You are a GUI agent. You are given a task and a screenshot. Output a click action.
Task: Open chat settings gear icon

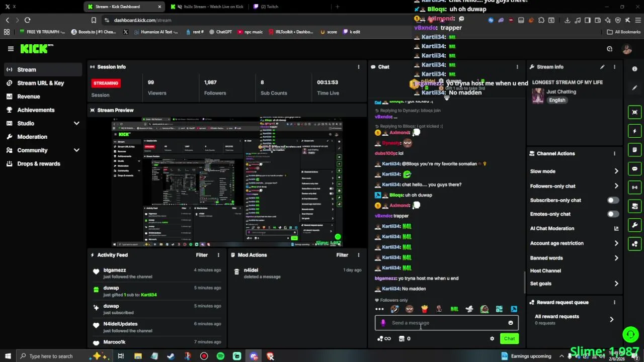492,339
